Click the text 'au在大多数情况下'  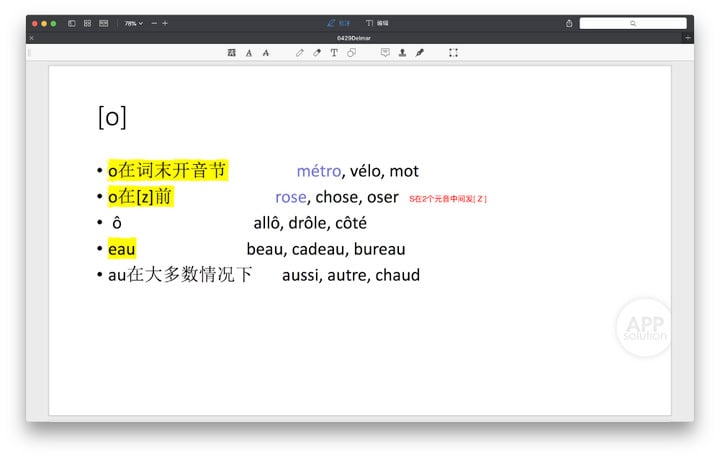coord(180,274)
